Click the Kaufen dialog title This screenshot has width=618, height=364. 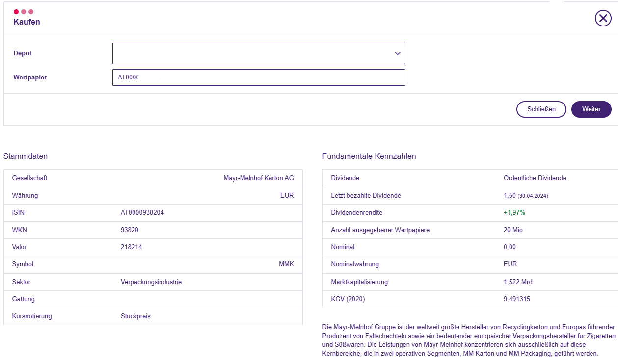point(27,22)
